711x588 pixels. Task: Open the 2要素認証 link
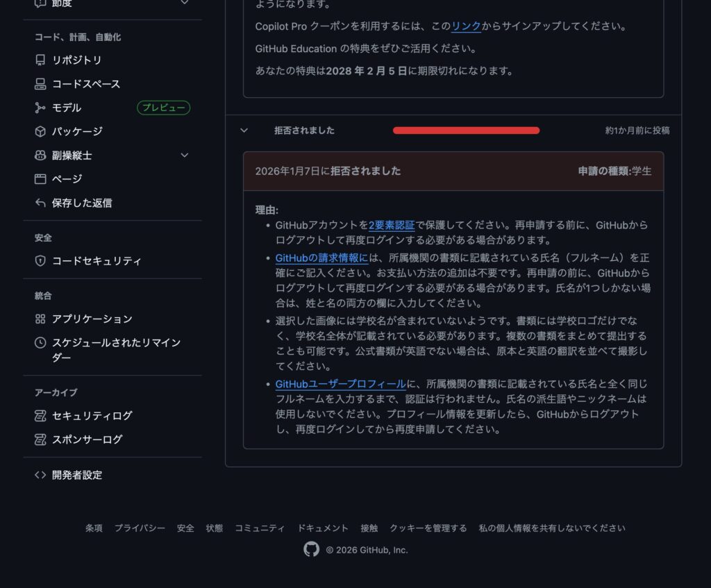point(392,225)
